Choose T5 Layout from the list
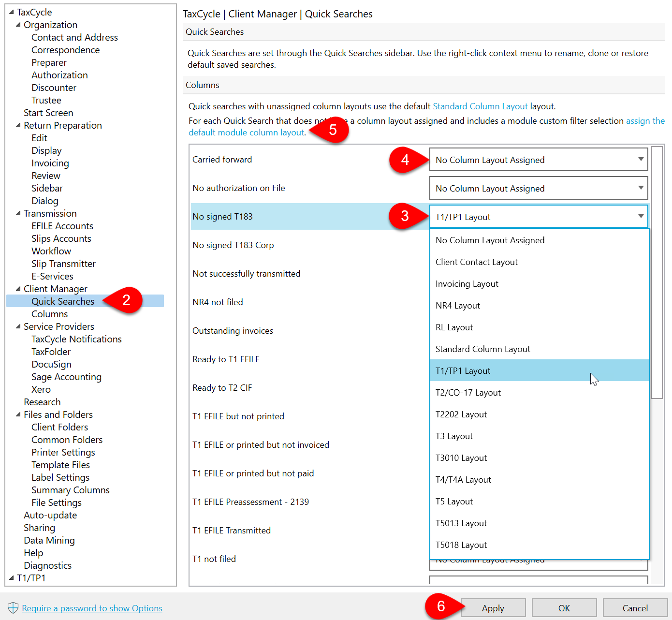The width and height of the screenshot is (672, 620). click(540, 502)
